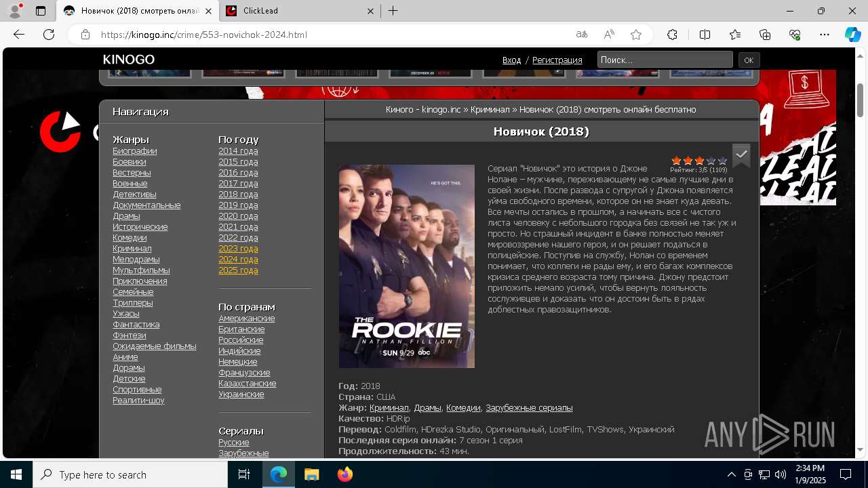
Task: Open the Русские series link
Action: (234, 443)
